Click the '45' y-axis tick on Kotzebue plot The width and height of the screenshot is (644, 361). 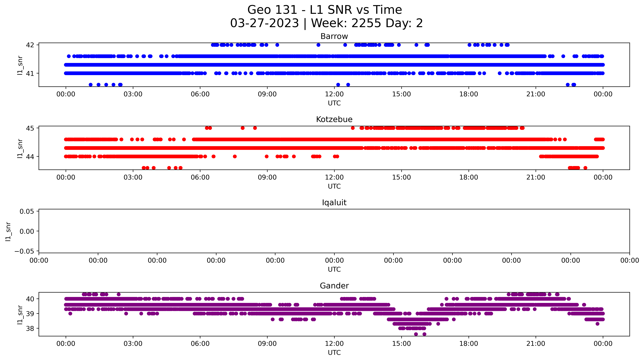pos(30,128)
